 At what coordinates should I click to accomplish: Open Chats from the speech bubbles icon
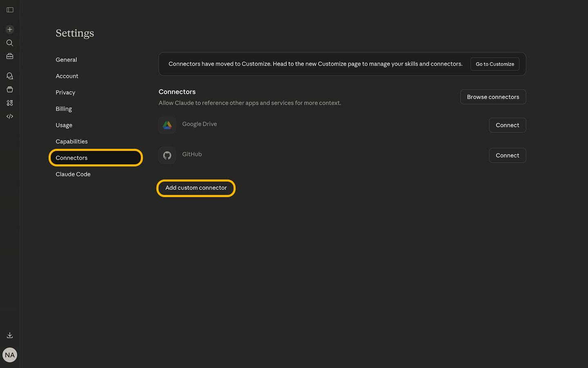(10, 76)
